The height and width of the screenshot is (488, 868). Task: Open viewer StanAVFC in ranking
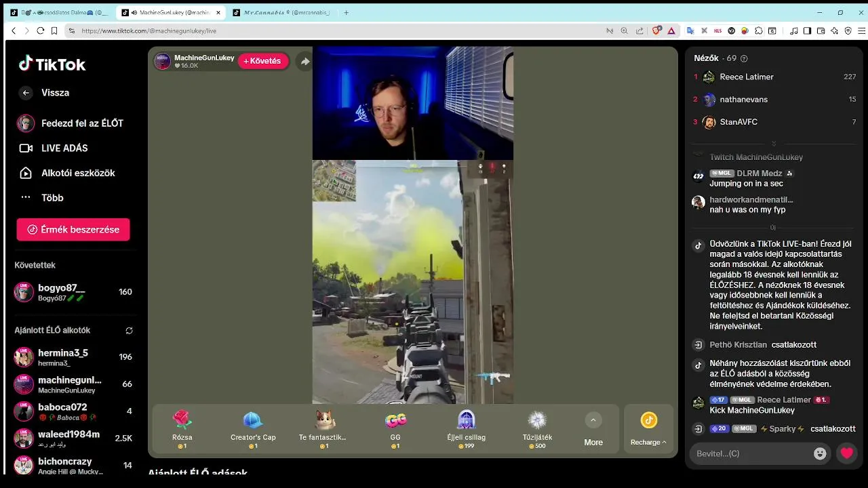point(774,122)
